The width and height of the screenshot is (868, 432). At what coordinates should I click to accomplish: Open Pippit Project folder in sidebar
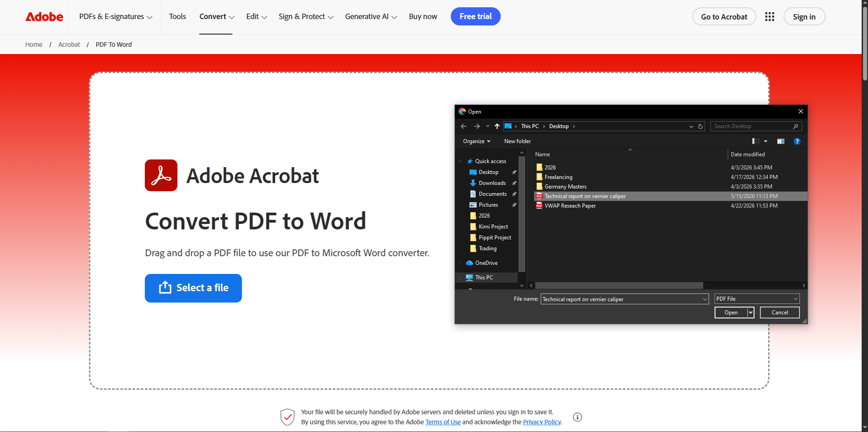pos(495,238)
